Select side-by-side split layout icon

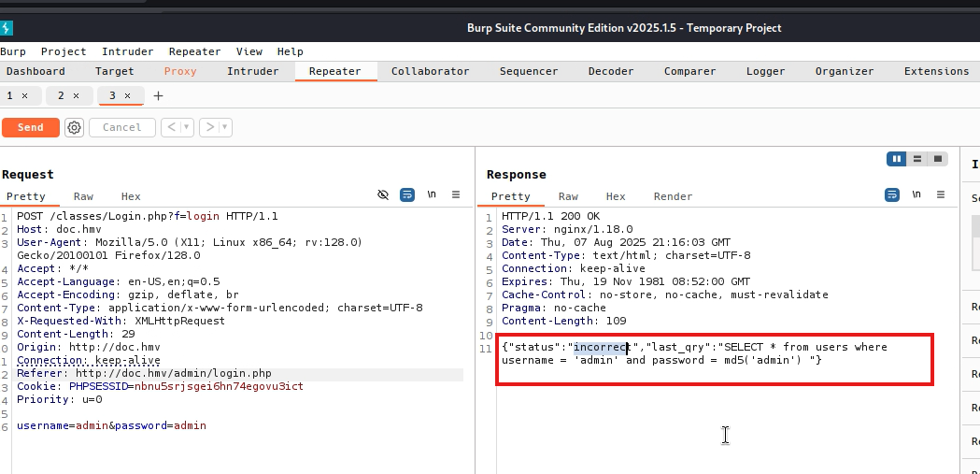896,159
